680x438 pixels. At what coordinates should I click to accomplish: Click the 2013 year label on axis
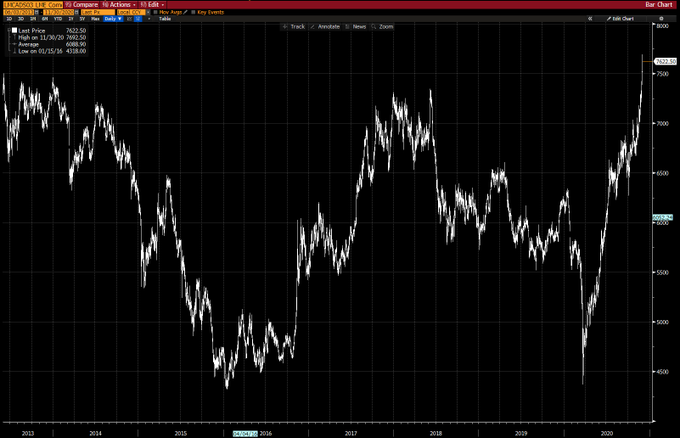28,433
